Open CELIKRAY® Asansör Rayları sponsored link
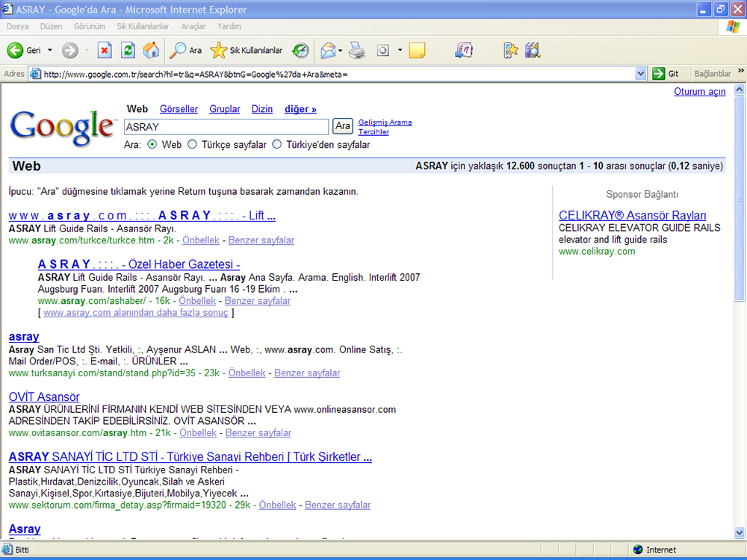This screenshot has height=560, width=747. pos(632,215)
